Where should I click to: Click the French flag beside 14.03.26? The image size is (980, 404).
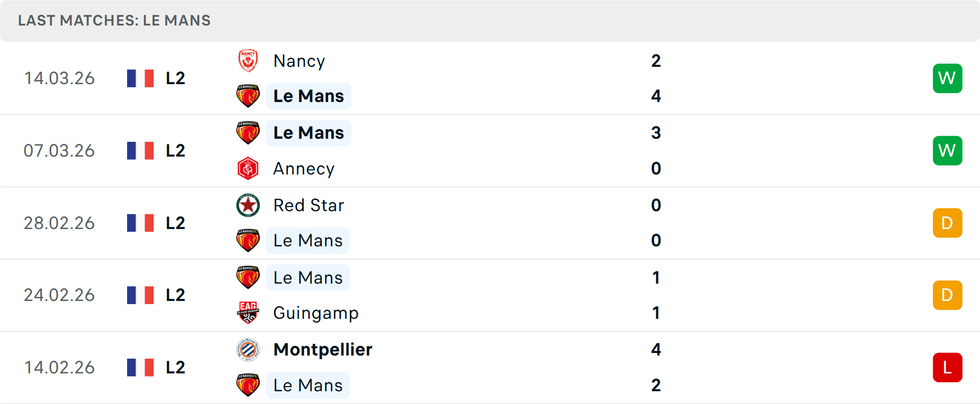pyautogui.click(x=140, y=79)
